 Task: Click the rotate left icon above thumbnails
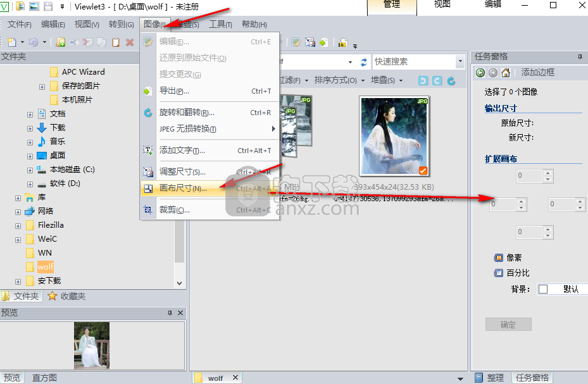point(423,80)
